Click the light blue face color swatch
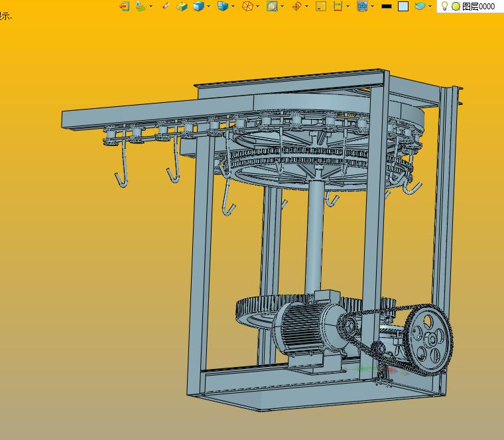The height and width of the screenshot is (440, 504). (x=403, y=6)
